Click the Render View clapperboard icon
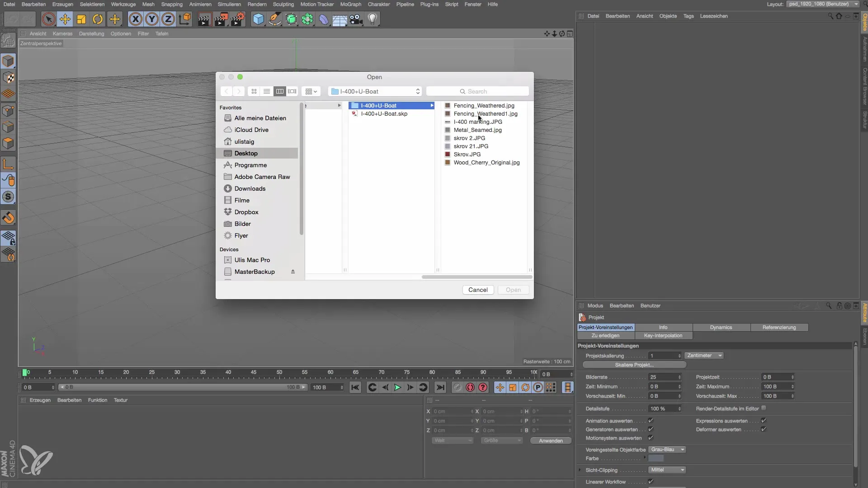This screenshot has width=868, height=488. pyautogui.click(x=204, y=19)
